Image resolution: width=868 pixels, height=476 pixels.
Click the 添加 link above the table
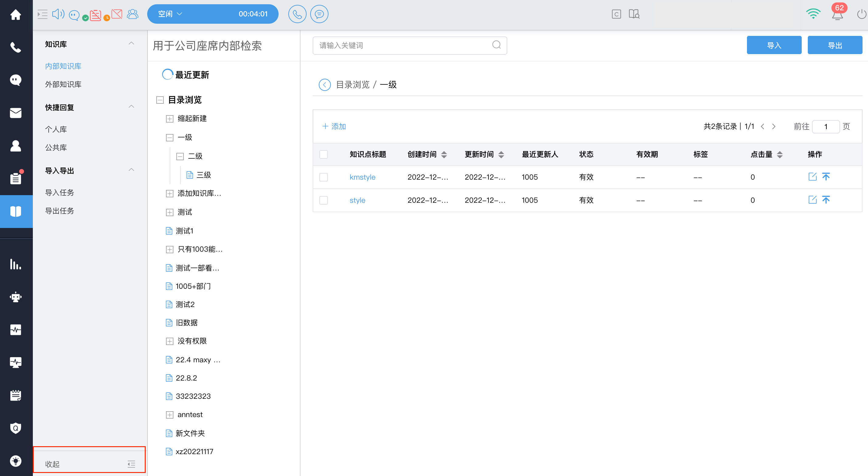pyautogui.click(x=334, y=126)
